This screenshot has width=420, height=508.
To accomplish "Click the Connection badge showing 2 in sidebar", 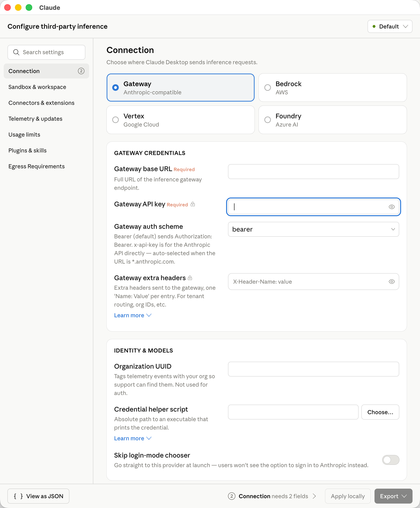I will [x=81, y=71].
